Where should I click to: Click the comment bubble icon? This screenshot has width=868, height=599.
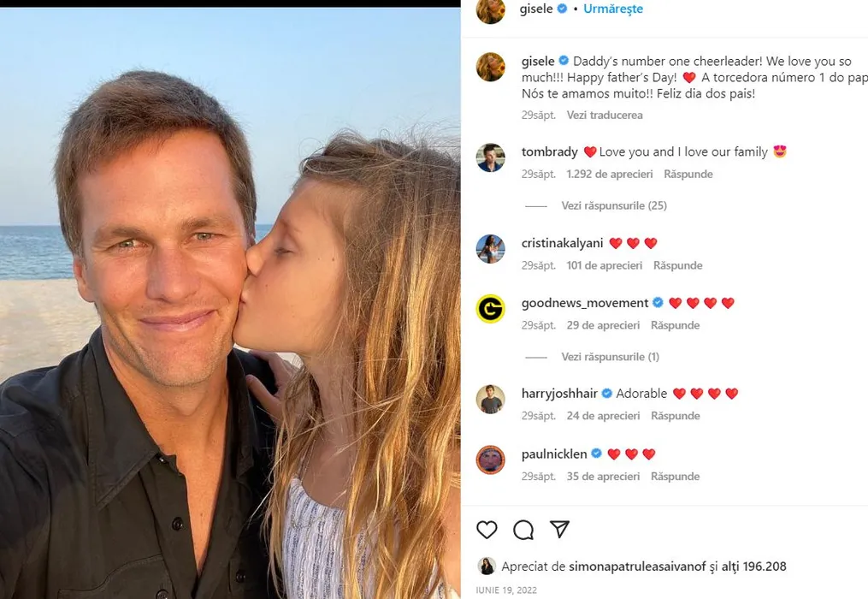point(523,530)
